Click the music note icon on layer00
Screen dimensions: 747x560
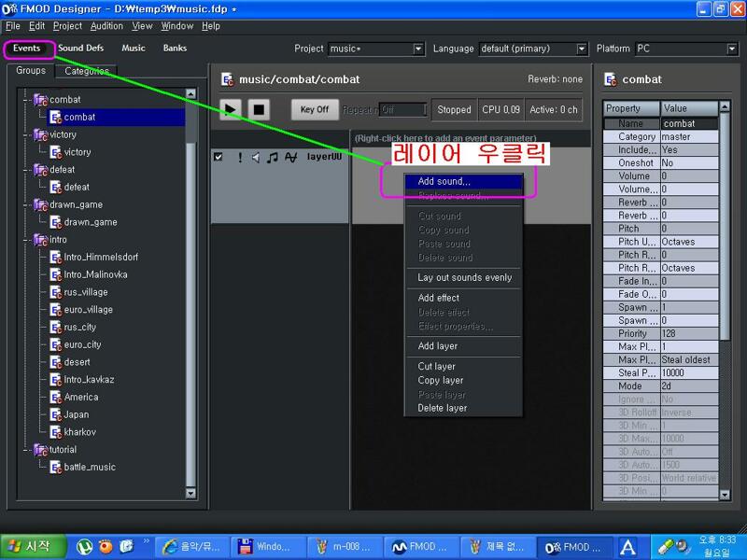272,157
